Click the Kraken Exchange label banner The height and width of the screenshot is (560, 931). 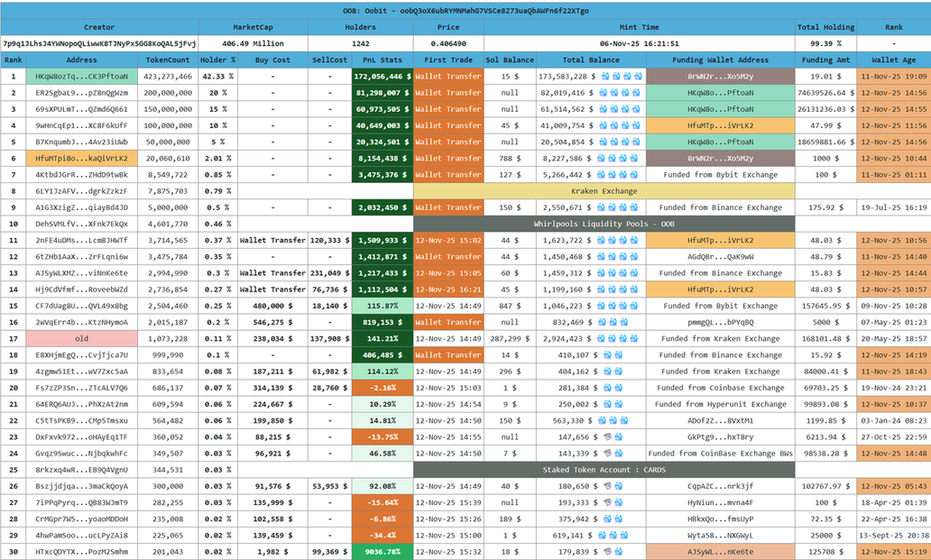click(x=604, y=191)
